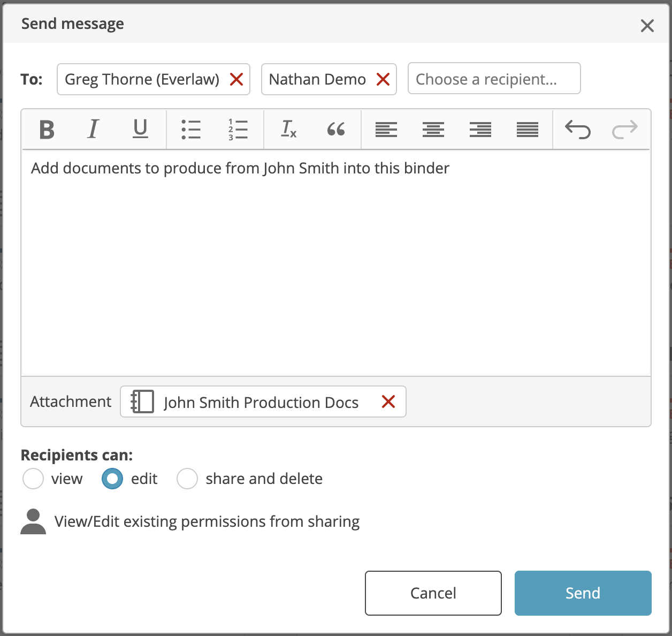Apply underline formatting

pyautogui.click(x=140, y=129)
